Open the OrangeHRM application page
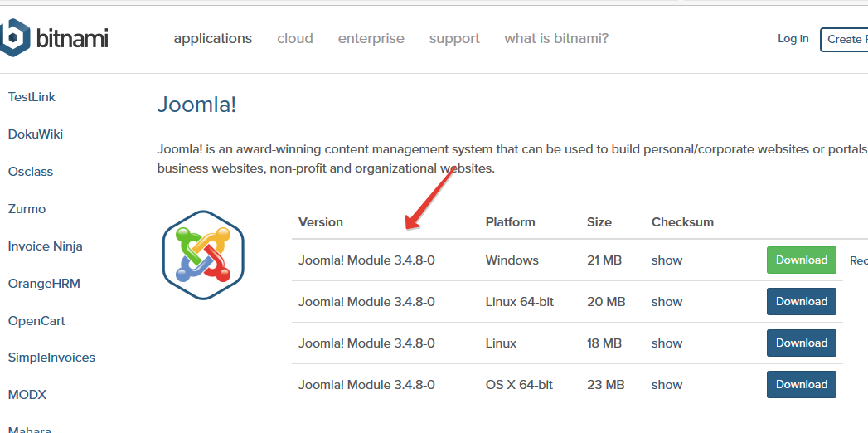The width and height of the screenshot is (868, 433). click(42, 284)
